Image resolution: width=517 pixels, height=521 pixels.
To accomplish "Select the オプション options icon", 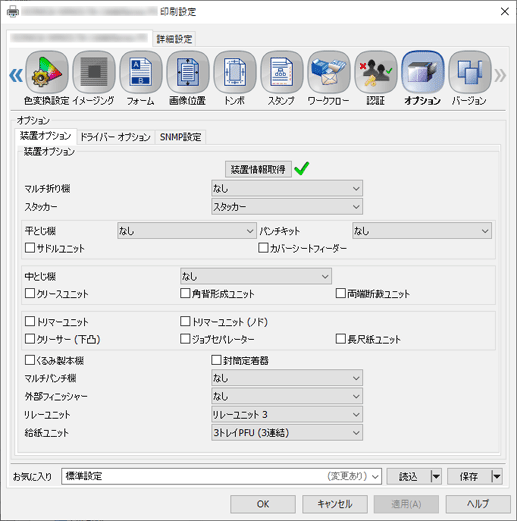I will click(x=423, y=72).
